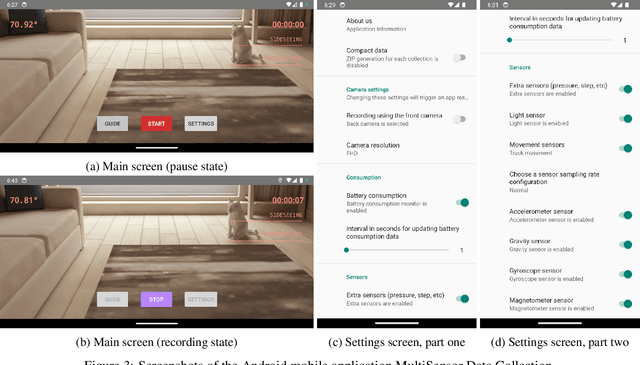Click 00:00:00 timer in pause screen
The image size is (640, 365).
click(288, 24)
